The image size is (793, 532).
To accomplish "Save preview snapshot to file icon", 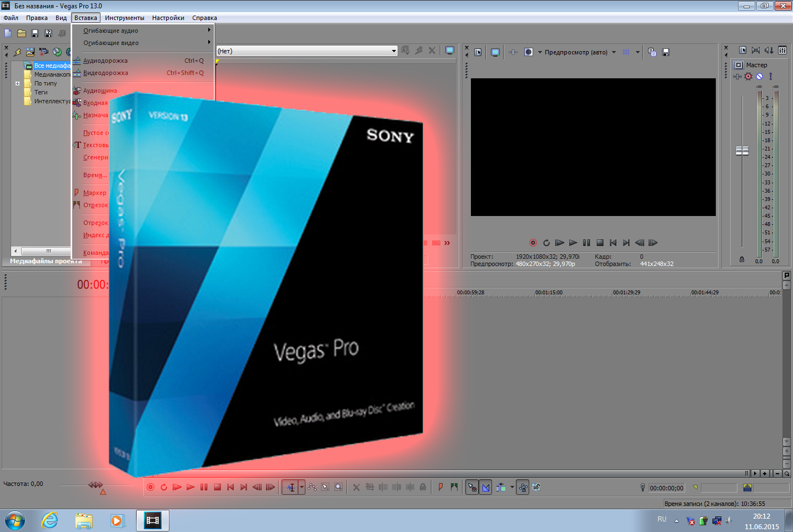I will pyautogui.click(x=666, y=52).
